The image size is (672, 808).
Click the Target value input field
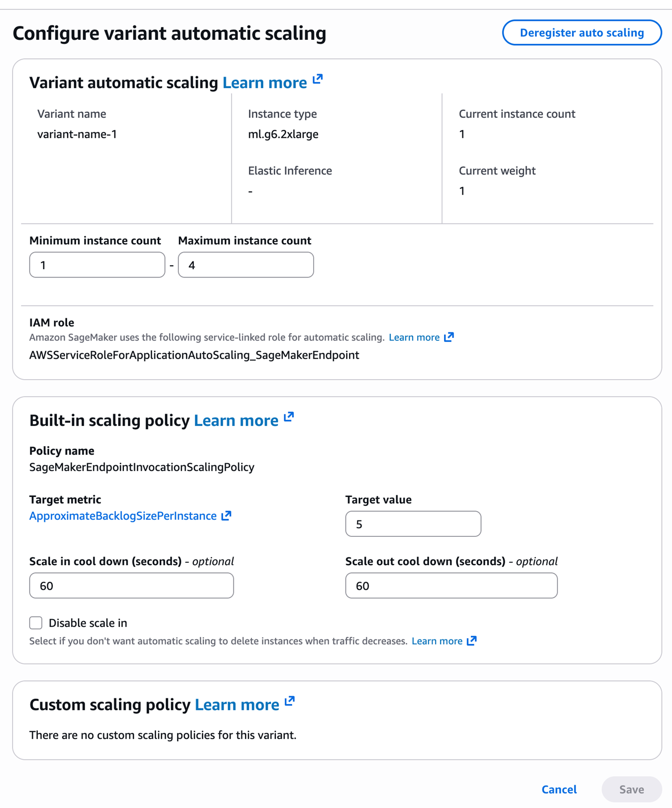click(413, 524)
